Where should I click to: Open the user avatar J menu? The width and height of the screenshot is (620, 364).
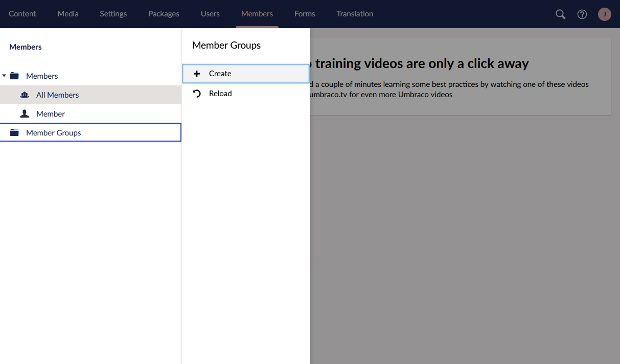click(x=605, y=14)
